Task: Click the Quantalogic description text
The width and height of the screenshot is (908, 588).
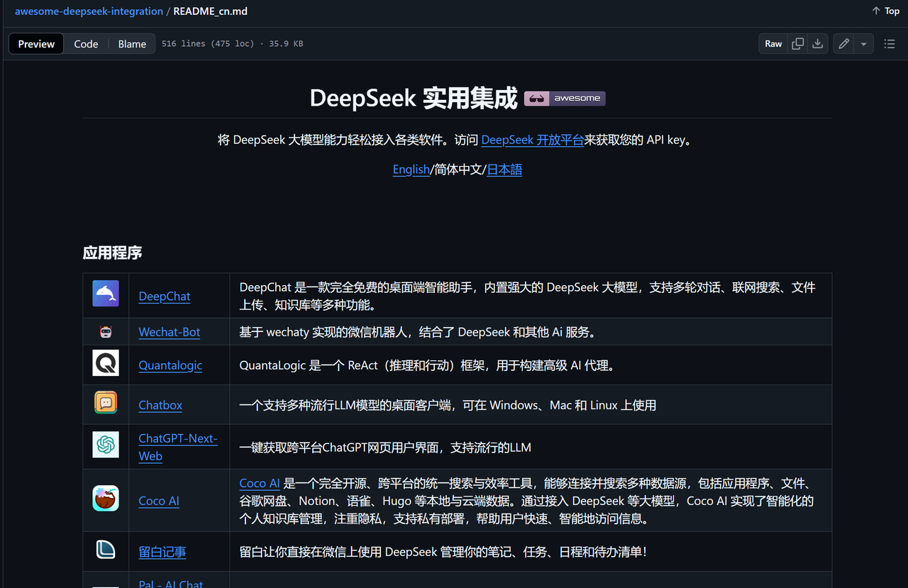Action: pyautogui.click(x=427, y=365)
